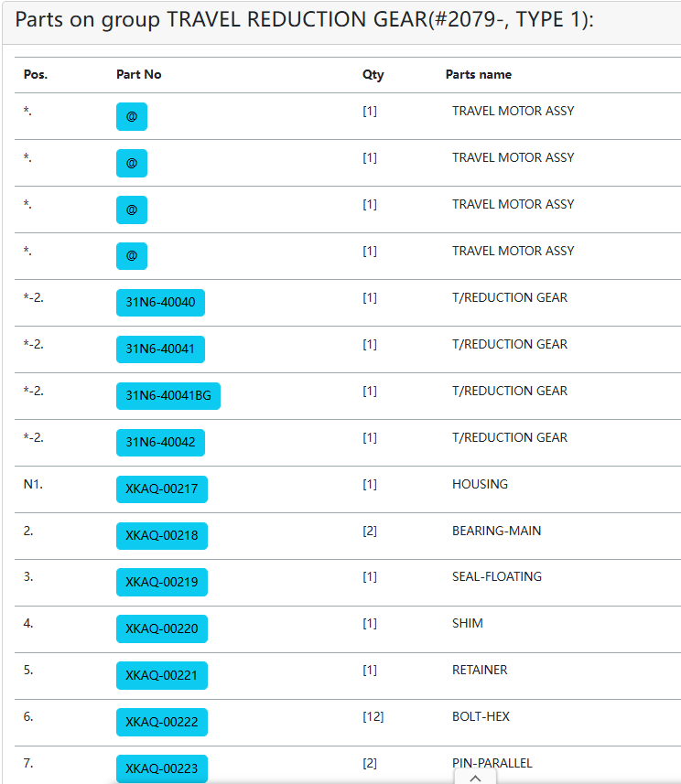Click the second TRAVEL MOTOR ASSY @ button
Screen dimensions: 681x784
point(132,163)
